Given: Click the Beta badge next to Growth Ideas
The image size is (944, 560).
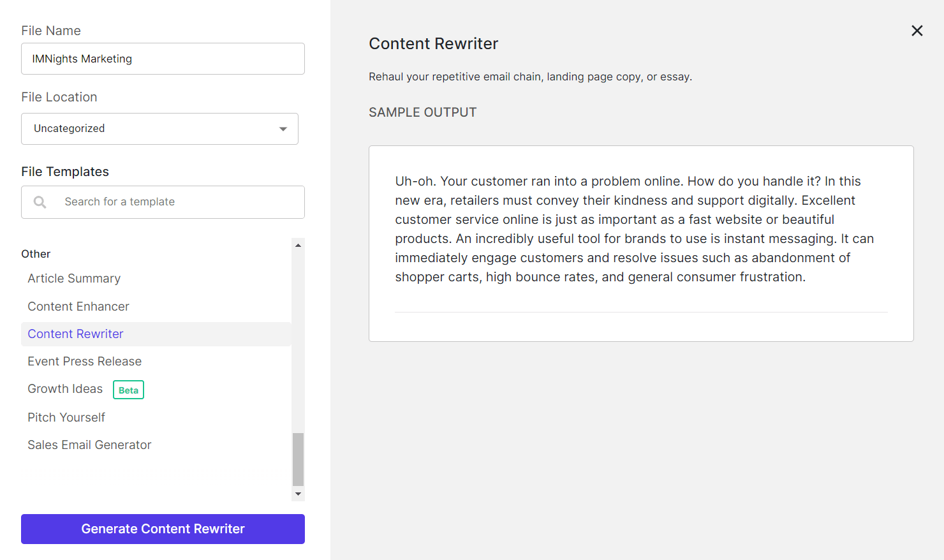Looking at the screenshot, I should (x=128, y=390).
